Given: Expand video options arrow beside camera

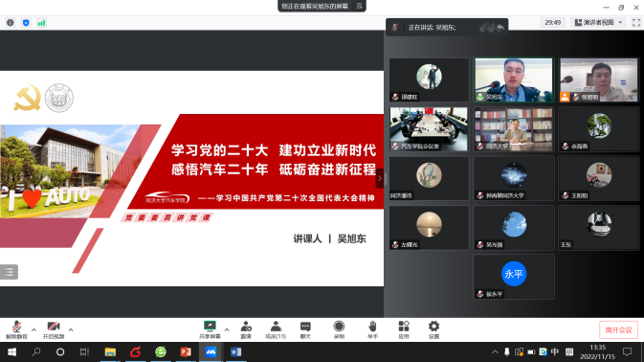Looking at the screenshot, I should (x=71, y=329).
